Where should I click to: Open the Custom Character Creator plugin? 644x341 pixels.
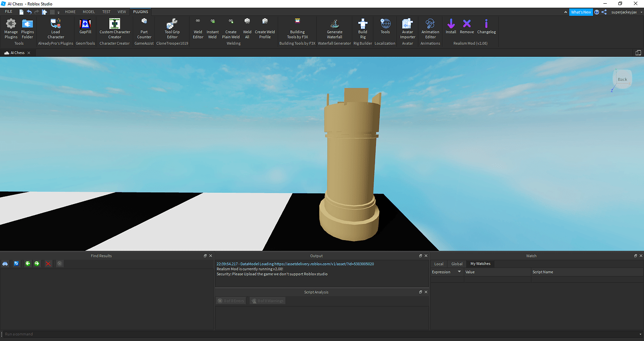[114, 29]
